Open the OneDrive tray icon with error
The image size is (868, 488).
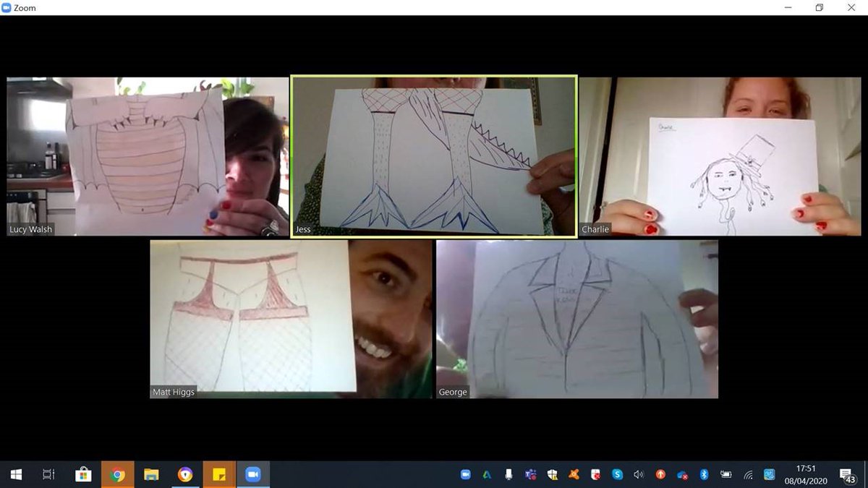682,475
